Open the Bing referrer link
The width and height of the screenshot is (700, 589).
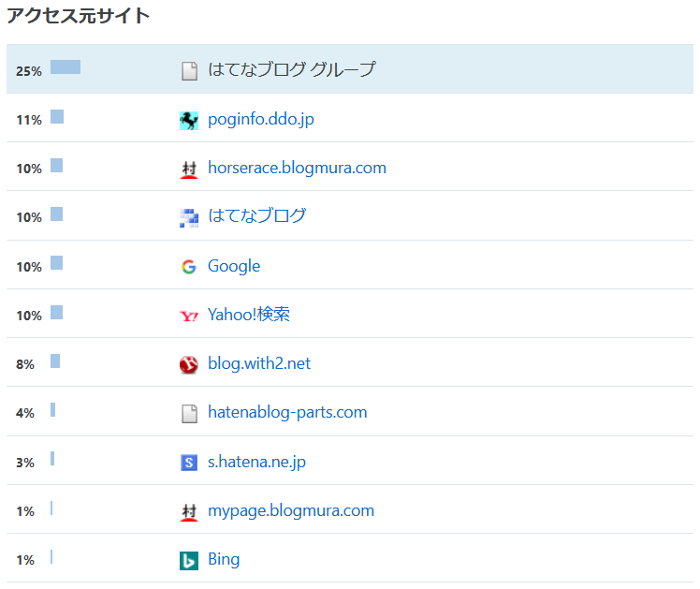[224, 560]
